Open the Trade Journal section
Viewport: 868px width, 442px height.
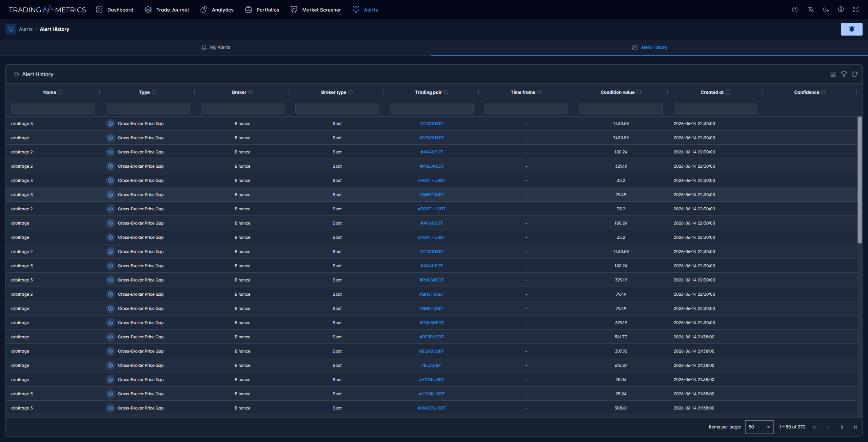click(166, 9)
